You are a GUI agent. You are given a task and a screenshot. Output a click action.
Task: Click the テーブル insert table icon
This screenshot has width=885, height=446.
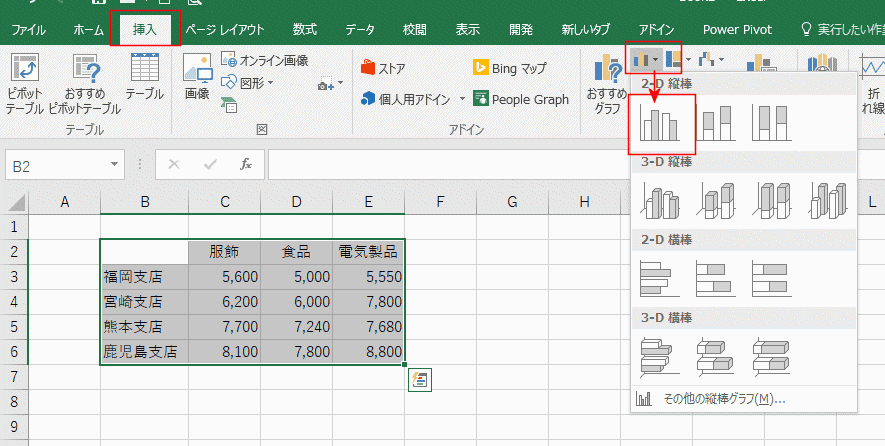[144, 77]
